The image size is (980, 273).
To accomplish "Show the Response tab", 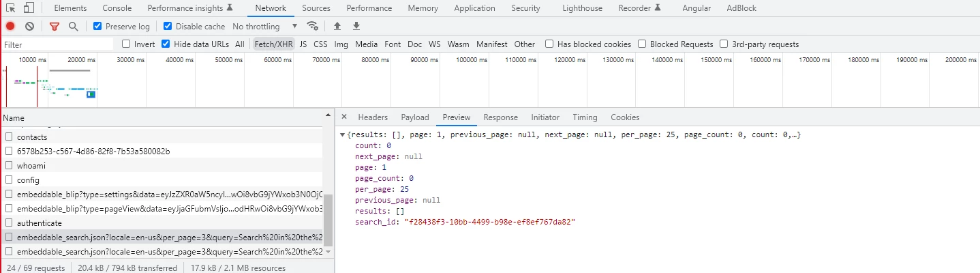I will click(501, 117).
